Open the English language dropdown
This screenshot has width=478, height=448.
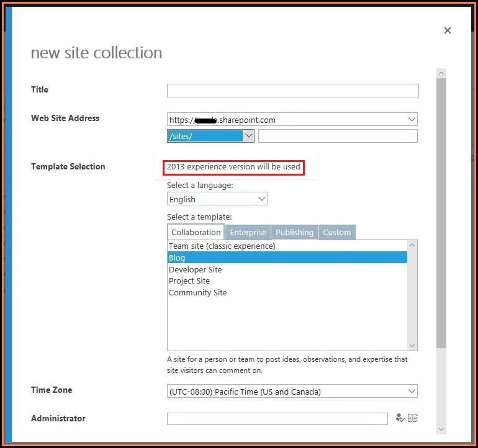[x=261, y=199]
